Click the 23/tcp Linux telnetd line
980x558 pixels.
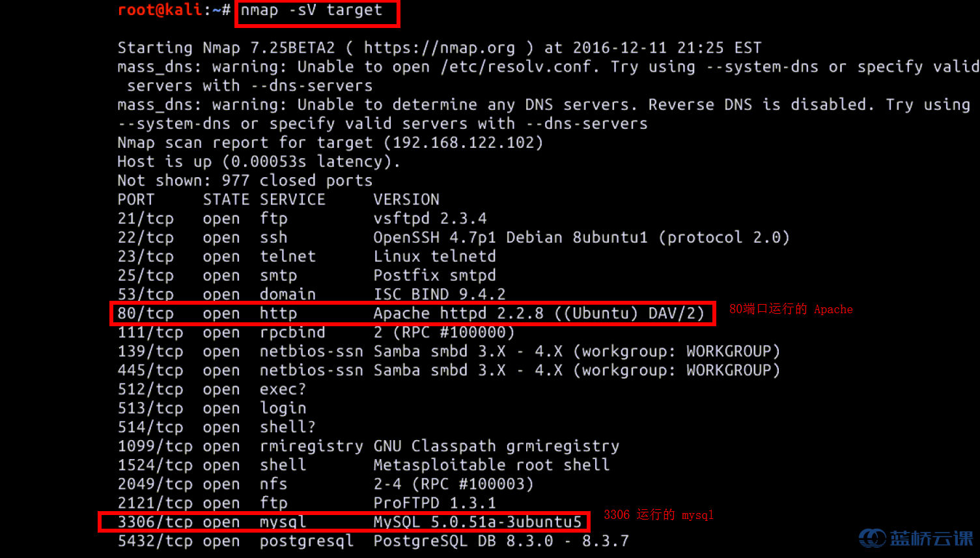coord(307,257)
